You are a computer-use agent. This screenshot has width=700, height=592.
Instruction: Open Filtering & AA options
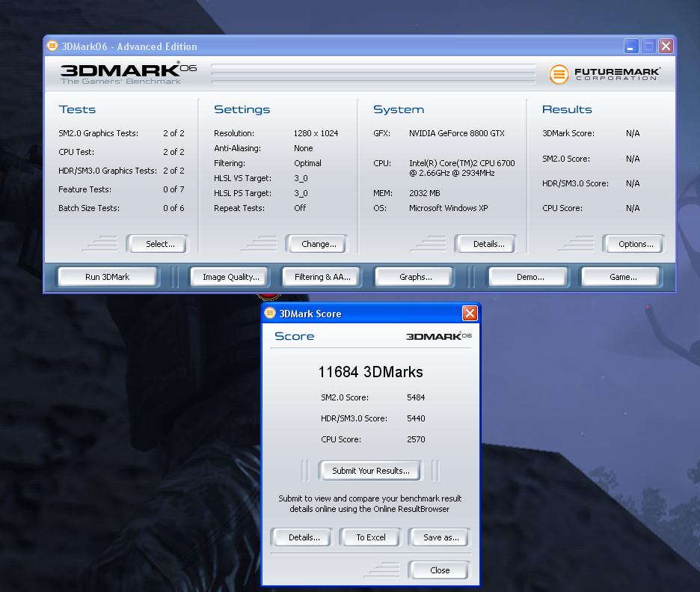click(x=322, y=277)
